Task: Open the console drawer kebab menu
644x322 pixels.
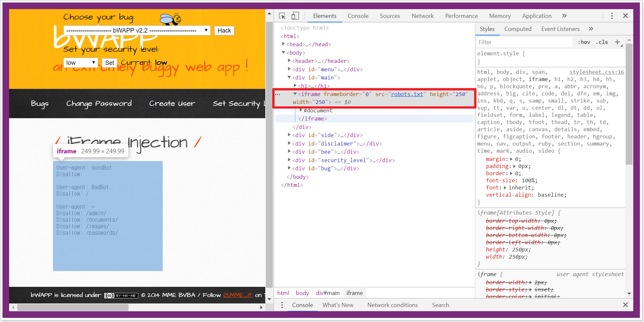Action: pyautogui.click(x=282, y=305)
